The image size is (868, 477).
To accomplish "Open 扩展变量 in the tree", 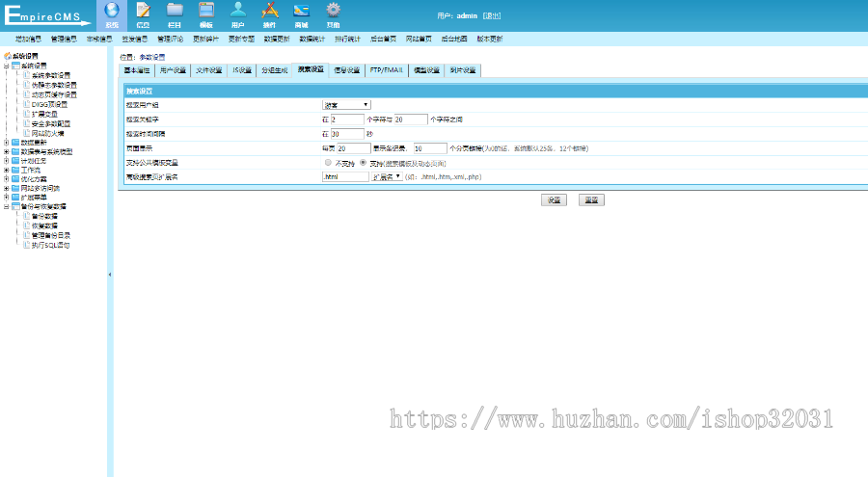I will (44, 114).
